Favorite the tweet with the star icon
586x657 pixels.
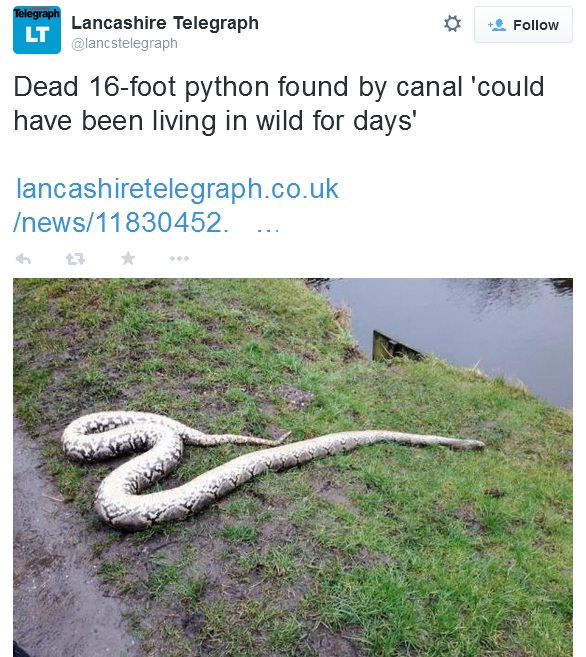128,258
